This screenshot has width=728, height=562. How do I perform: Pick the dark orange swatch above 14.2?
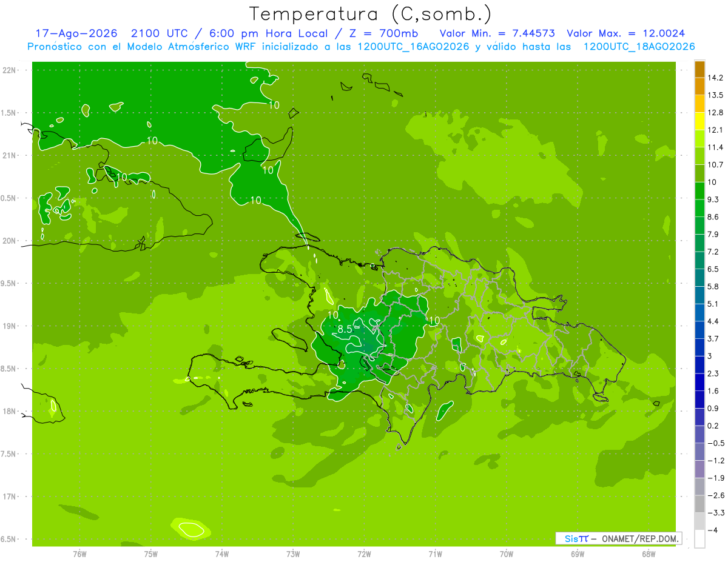tap(700, 69)
